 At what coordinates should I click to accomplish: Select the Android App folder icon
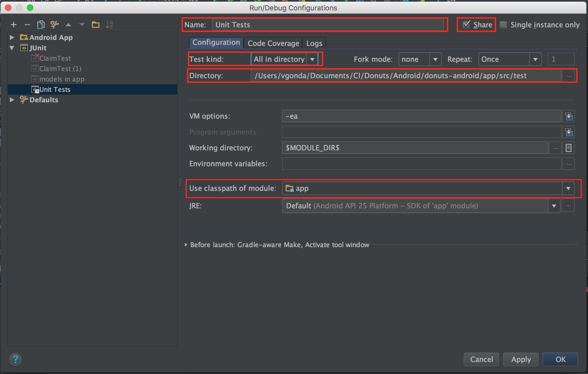(24, 37)
